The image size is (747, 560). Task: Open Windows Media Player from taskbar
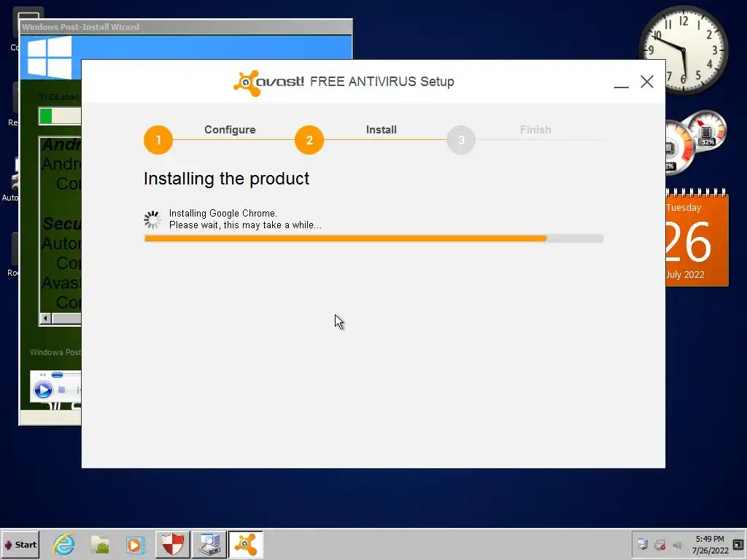click(135, 545)
